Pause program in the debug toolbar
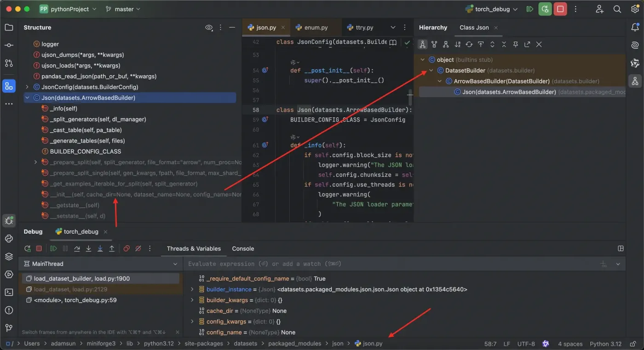This screenshot has width=644, height=350. coord(65,249)
